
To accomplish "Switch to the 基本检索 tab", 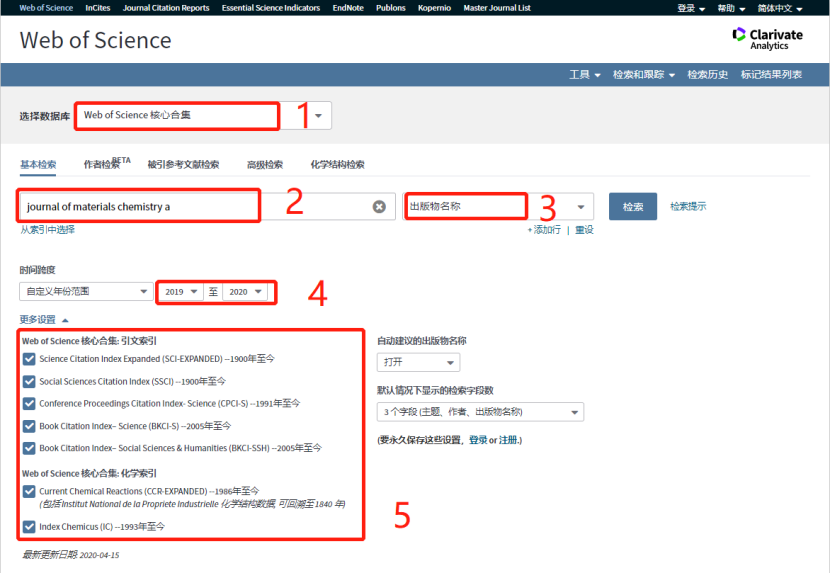I will click(x=38, y=165).
